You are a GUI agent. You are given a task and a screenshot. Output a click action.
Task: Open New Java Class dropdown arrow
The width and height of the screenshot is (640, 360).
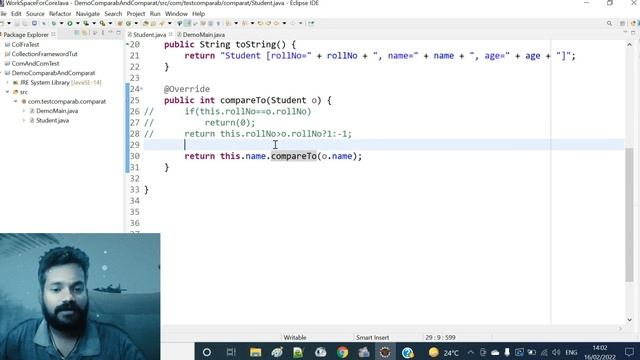click(x=136, y=23)
